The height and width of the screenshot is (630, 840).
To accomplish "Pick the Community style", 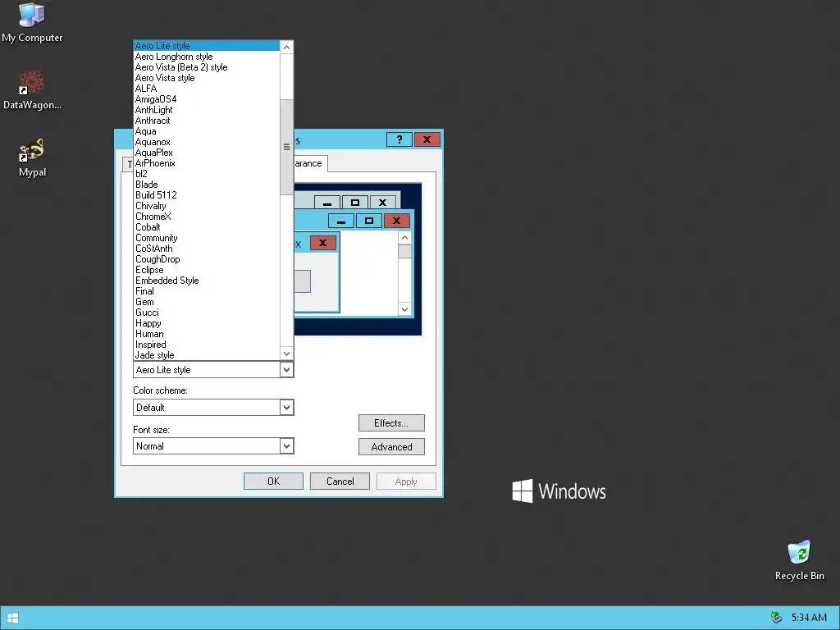I will point(206,239).
